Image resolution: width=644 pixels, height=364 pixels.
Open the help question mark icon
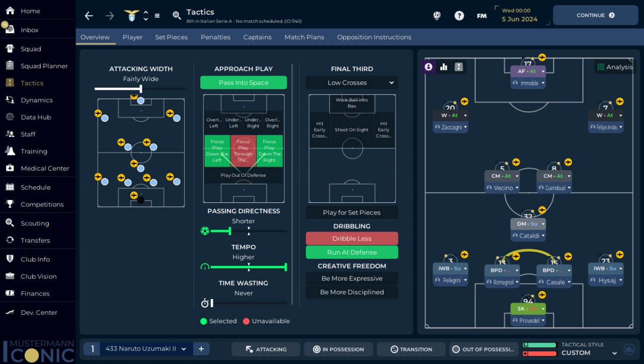tap(459, 16)
